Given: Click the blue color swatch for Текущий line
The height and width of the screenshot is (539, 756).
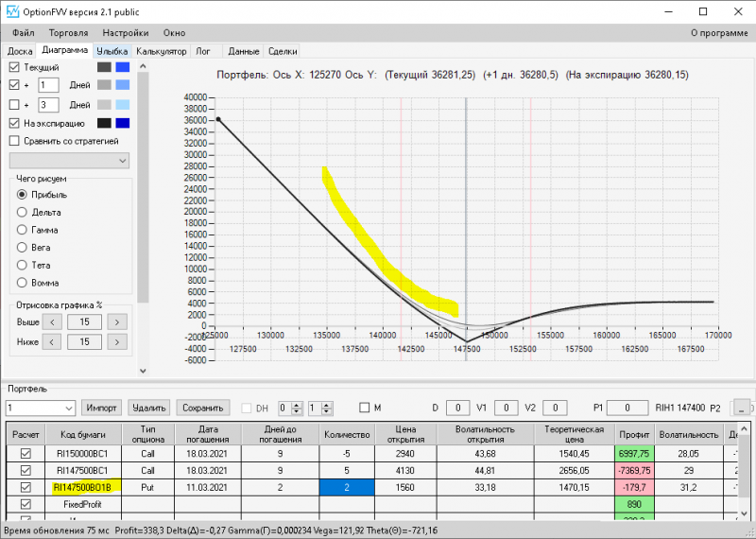Looking at the screenshot, I should click(x=122, y=68).
